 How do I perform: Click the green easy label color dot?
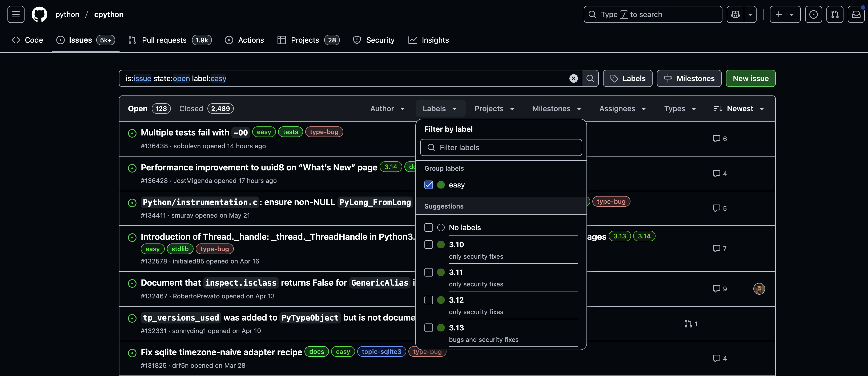441,185
